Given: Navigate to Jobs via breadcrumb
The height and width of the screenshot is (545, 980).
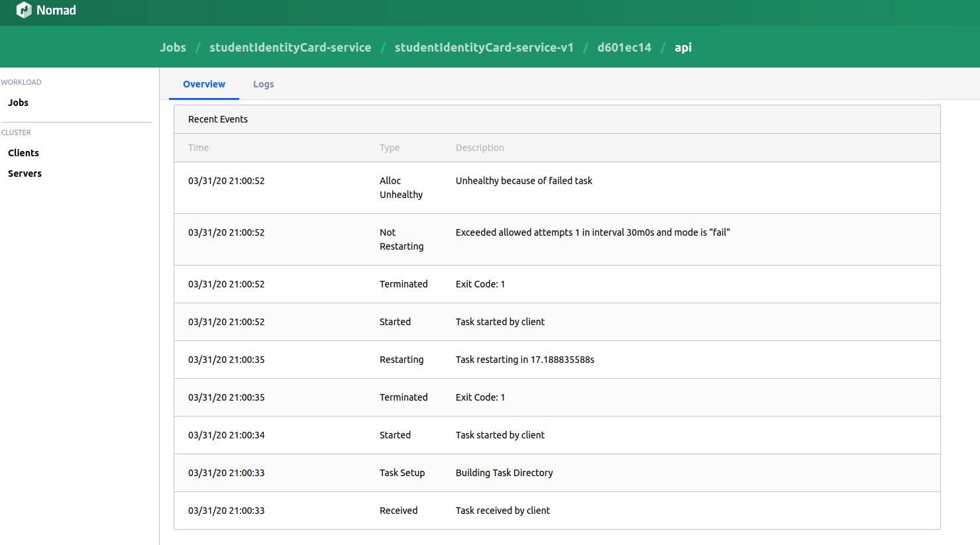Looking at the screenshot, I should pos(172,47).
